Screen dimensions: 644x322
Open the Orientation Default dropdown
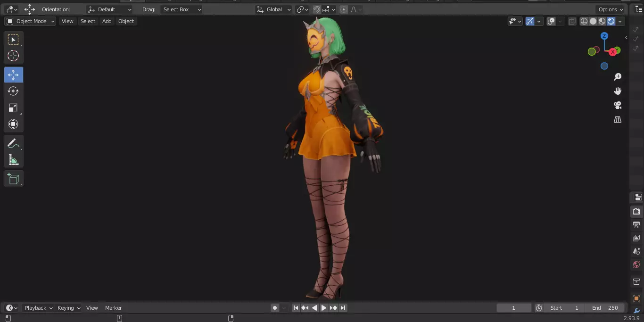pyautogui.click(x=110, y=9)
